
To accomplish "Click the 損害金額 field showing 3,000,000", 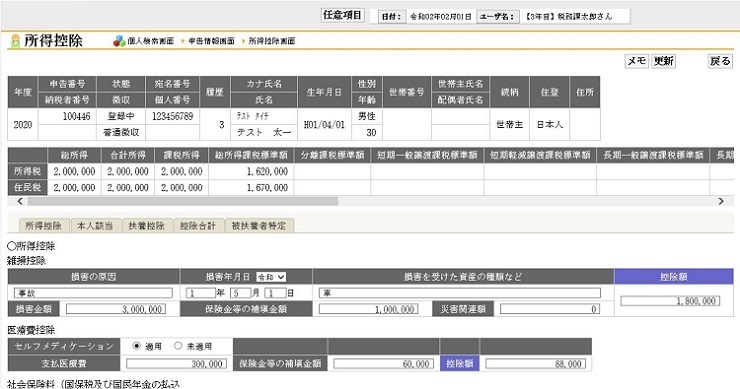I will [x=116, y=309].
